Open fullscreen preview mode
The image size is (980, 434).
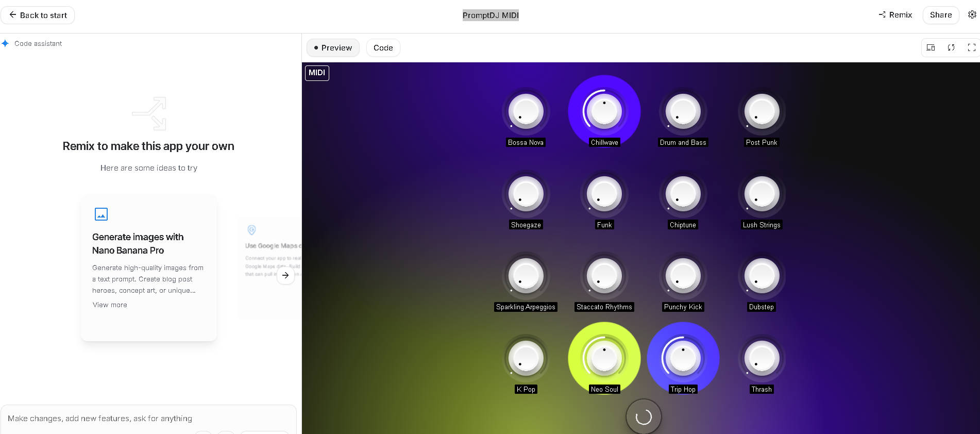point(971,47)
